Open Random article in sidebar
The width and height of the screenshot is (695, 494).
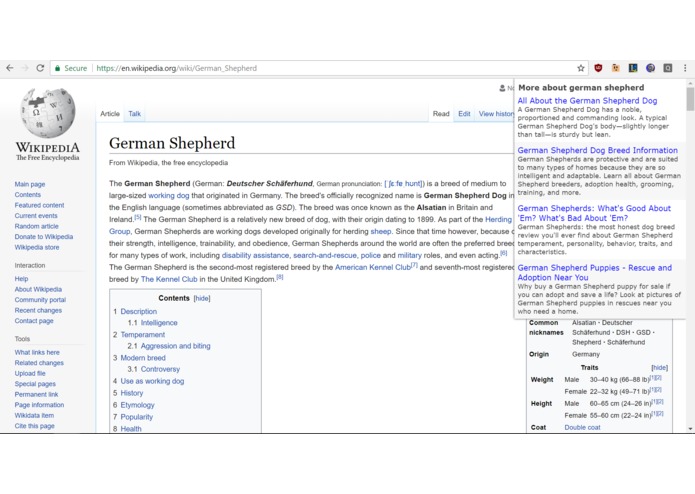click(x=36, y=226)
